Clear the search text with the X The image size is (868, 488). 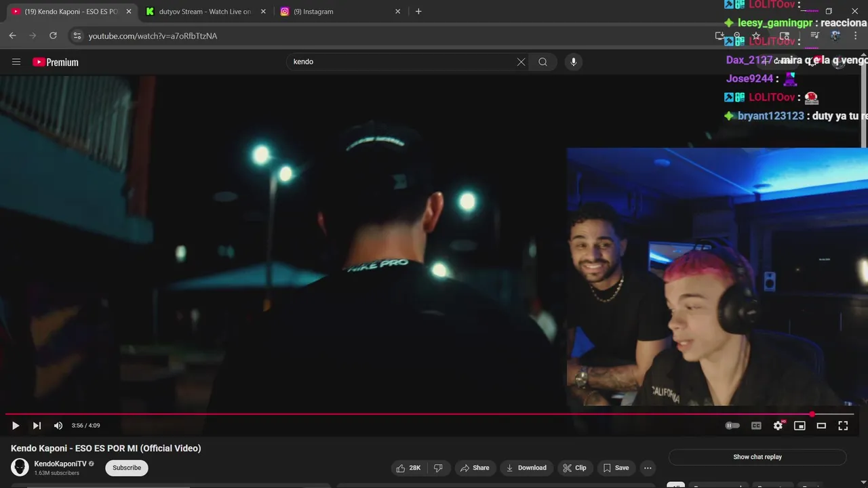pyautogui.click(x=521, y=62)
